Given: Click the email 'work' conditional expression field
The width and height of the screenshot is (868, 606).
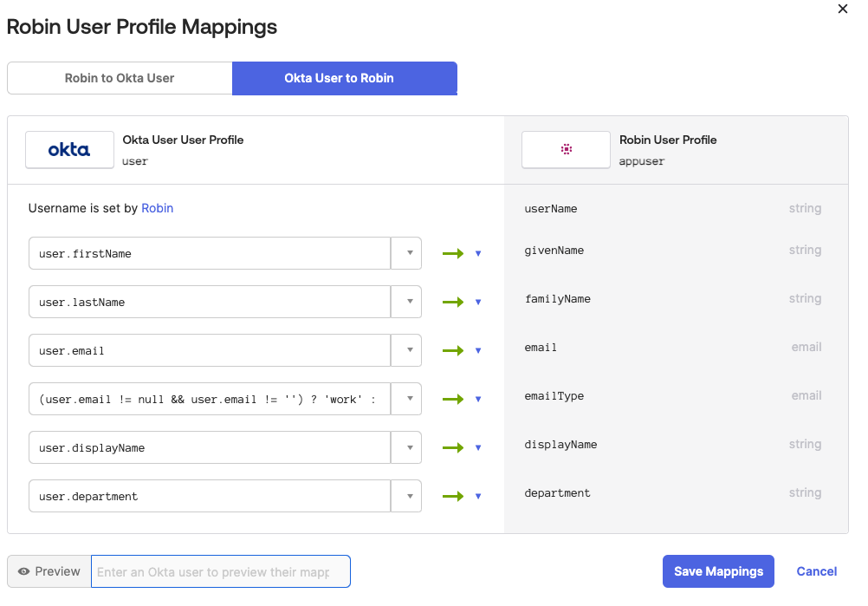Looking at the screenshot, I should (x=210, y=399).
